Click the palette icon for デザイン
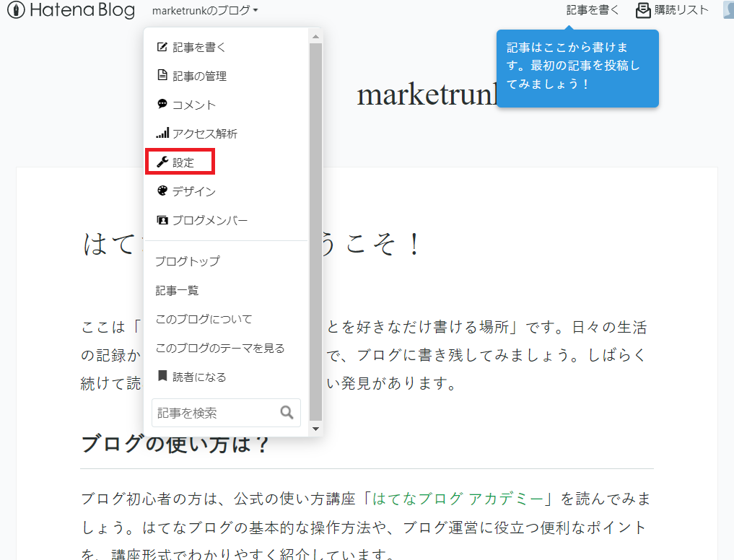Viewport: 734px width, 560px height. pos(162,191)
